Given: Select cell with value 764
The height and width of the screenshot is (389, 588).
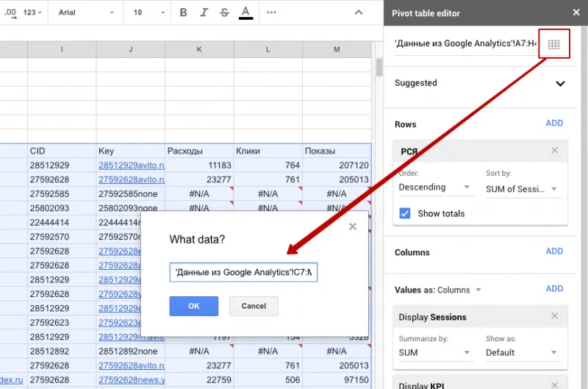Looking at the screenshot, I should coord(268,165).
